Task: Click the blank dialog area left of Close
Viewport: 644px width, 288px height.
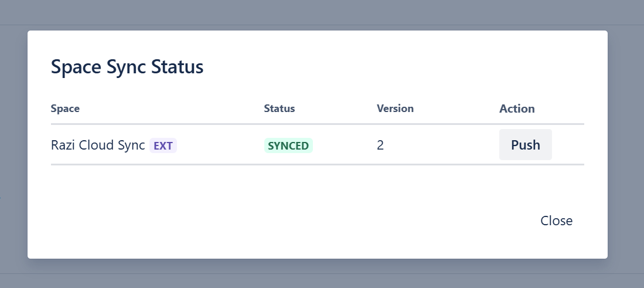Action: pos(293,221)
